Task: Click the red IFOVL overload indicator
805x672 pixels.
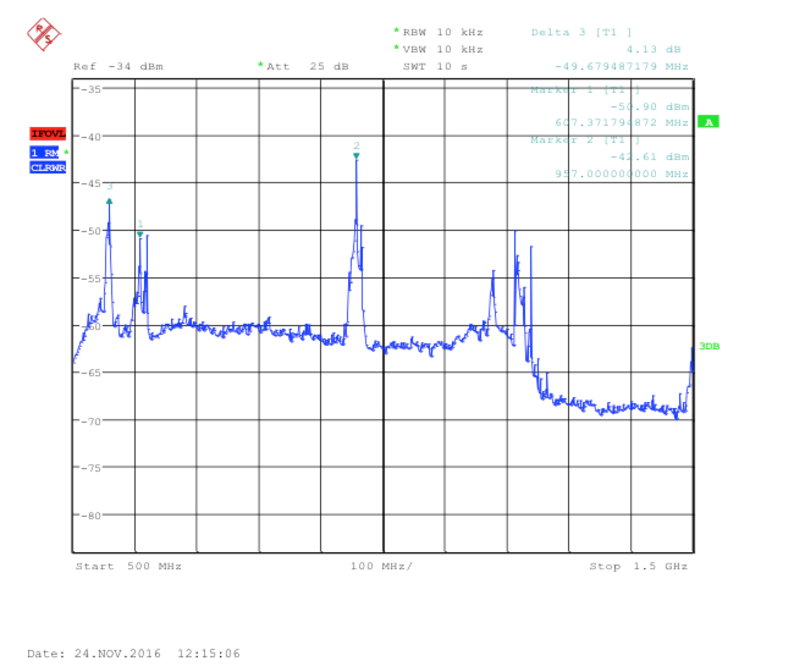Action: point(48,134)
